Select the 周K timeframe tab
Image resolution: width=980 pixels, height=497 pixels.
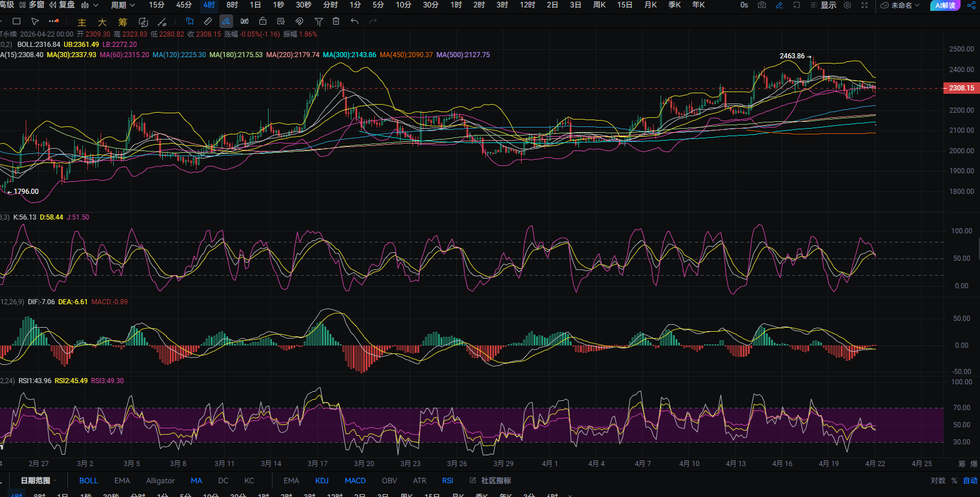(599, 5)
